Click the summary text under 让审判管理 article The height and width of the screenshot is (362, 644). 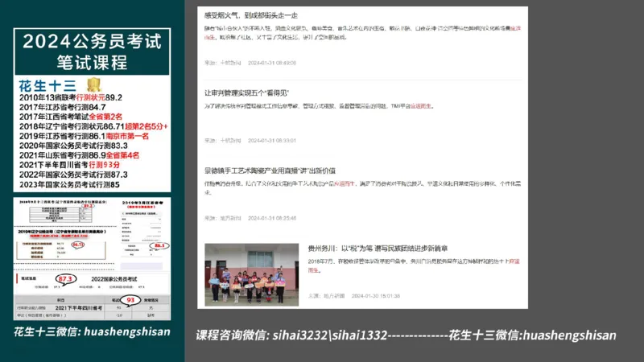point(319,106)
